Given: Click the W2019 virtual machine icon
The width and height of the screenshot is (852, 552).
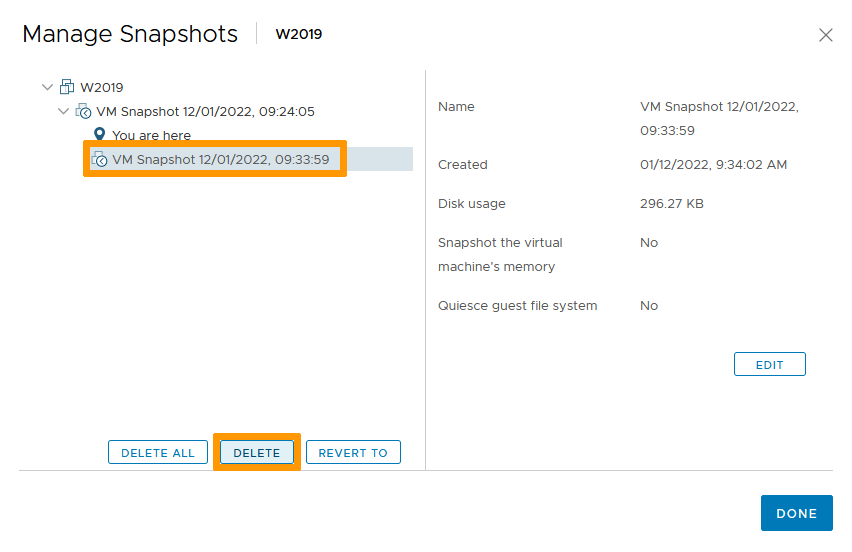Looking at the screenshot, I should click(67, 87).
